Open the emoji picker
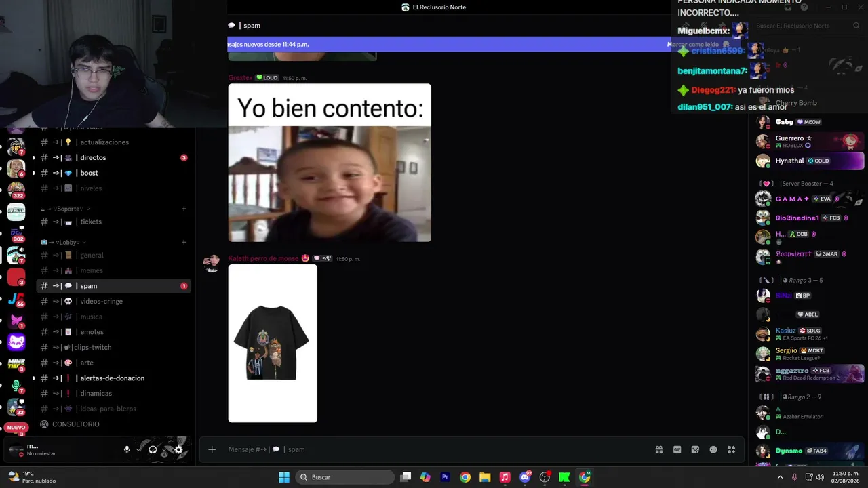The image size is (868, 488). [x=713, y=449]
